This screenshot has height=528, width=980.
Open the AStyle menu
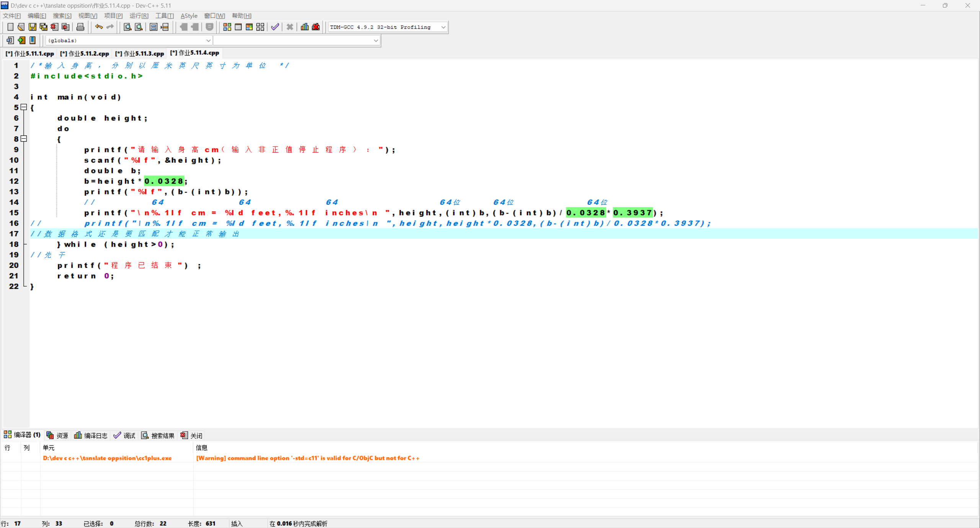(189, 16)
